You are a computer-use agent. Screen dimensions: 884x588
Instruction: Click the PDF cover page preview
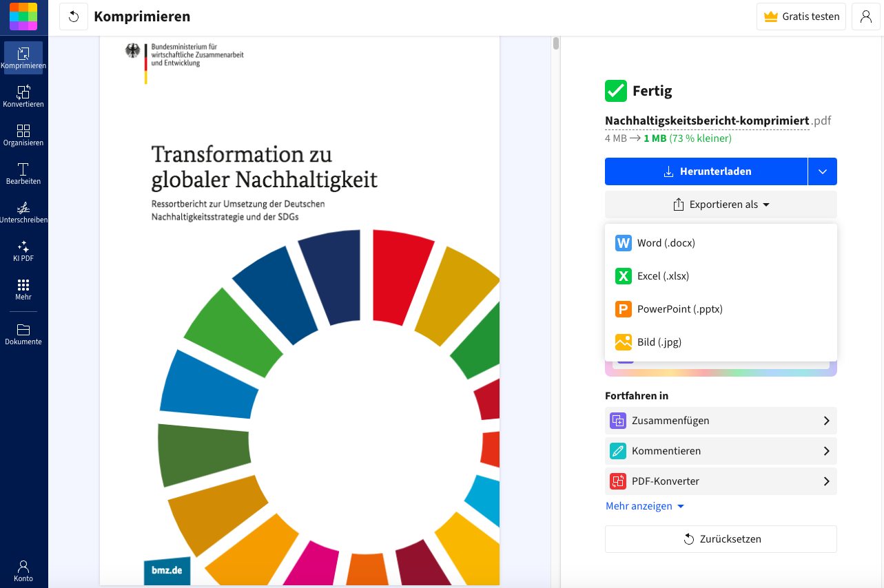point(300,310)
